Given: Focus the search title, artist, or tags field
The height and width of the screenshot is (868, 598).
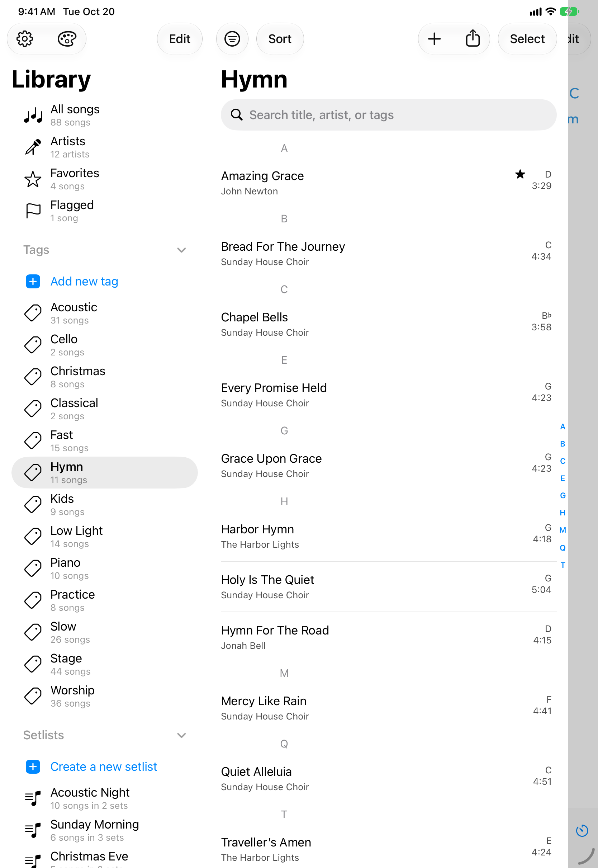Looking at the screenshot, I should (389, 115).
